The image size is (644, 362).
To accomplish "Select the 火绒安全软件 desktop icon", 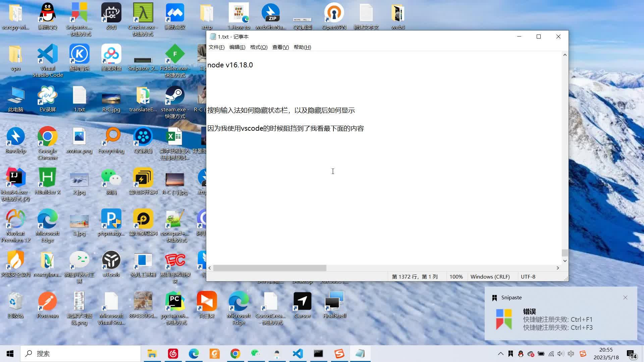I will coord(16,263).
